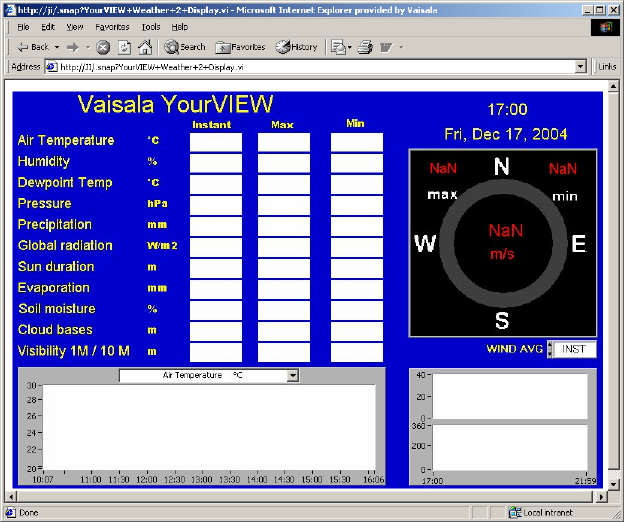Click the wind speed upper chart
The width and height of the screenshot is (624, 522).
(510, 396)
